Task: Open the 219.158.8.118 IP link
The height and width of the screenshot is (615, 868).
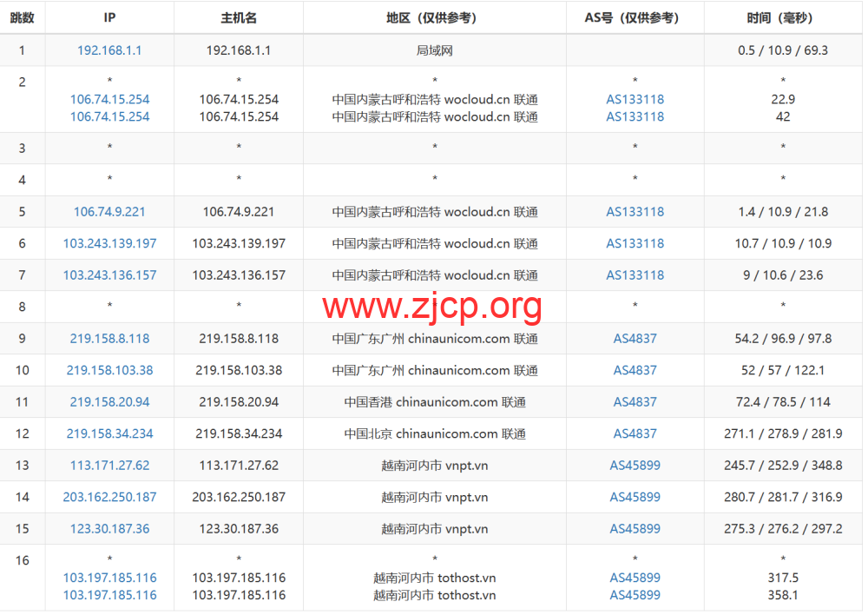Action: point(109,339)
